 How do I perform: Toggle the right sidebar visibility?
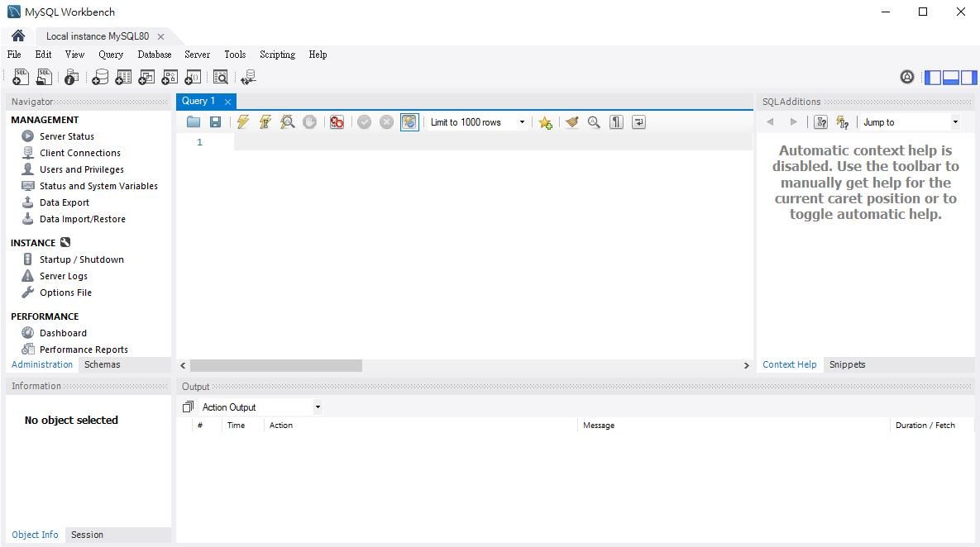tap(968, 78)
